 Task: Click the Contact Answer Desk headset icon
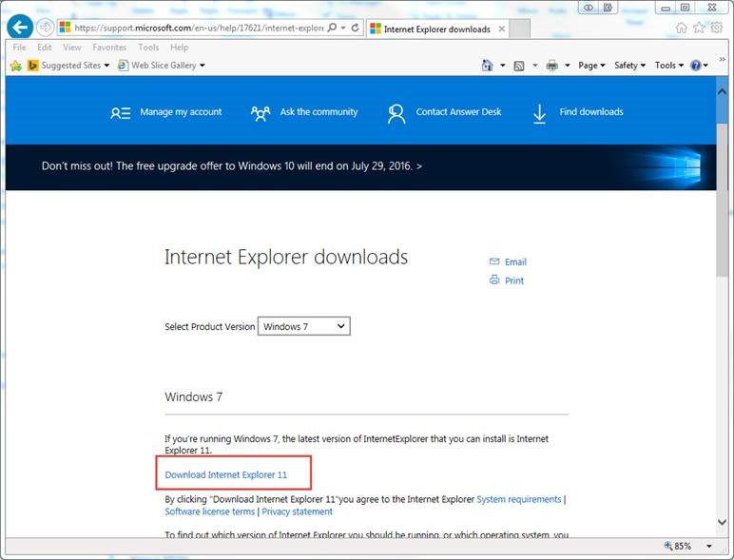[396, 114]
